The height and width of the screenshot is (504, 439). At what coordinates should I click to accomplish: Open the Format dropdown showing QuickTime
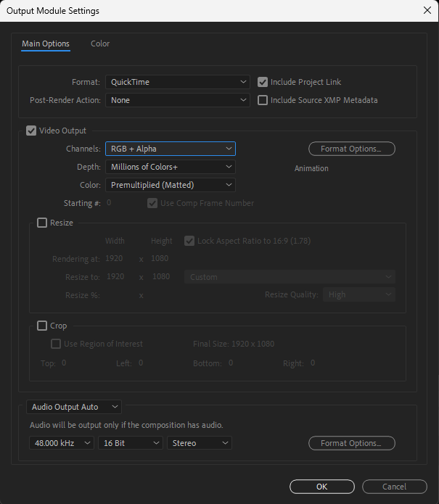pos(177,82)
